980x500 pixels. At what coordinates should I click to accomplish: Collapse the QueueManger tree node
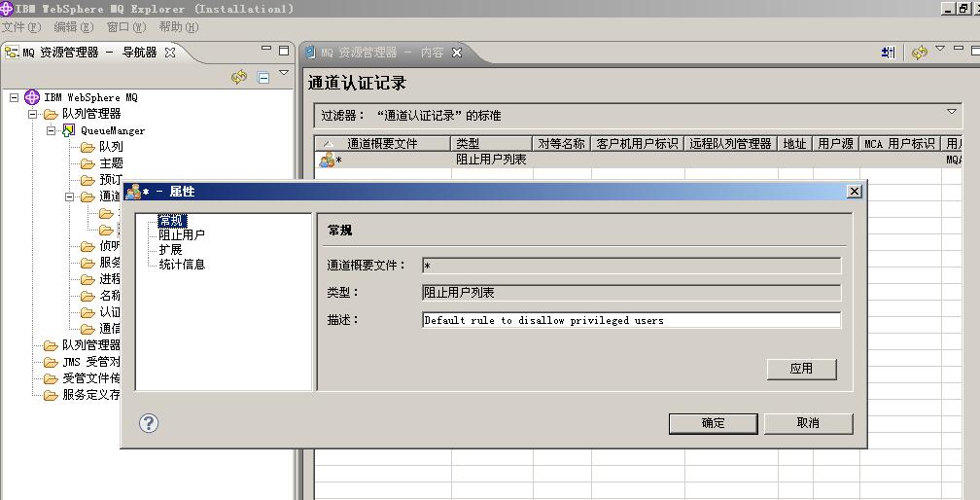[x=52, y=130]
